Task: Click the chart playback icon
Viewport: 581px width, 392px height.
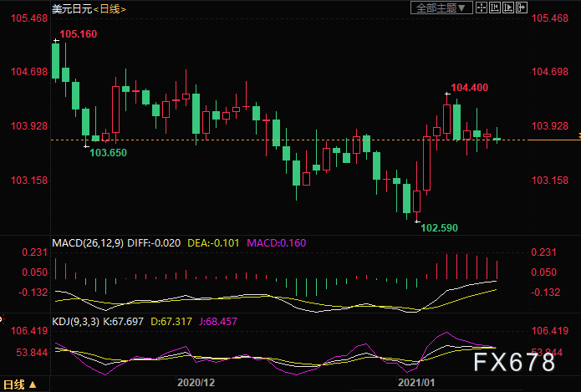Action: [x=507, y=8]
